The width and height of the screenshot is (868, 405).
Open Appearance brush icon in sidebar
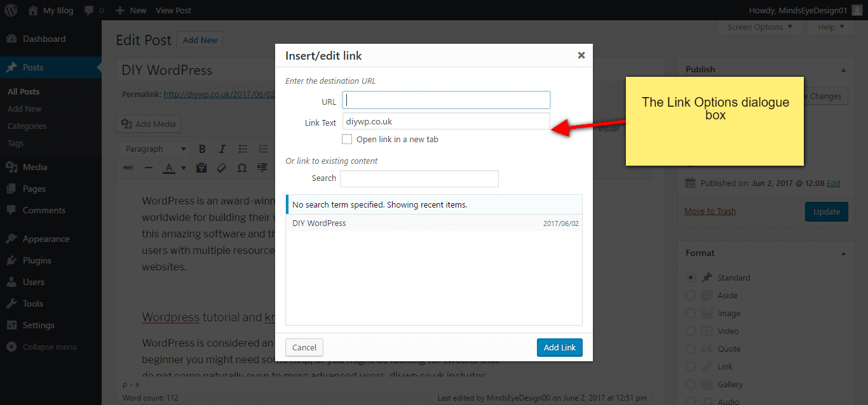[11, 239]
